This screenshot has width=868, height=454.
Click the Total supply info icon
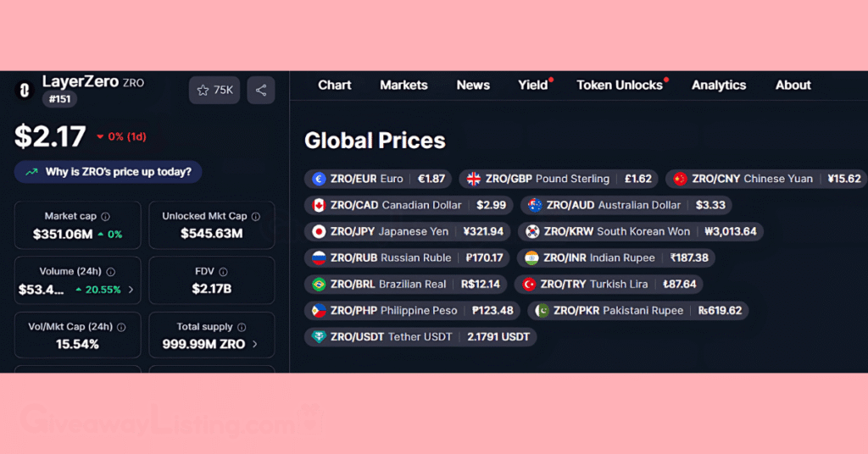pyautogui.click(x=242, y=327)
